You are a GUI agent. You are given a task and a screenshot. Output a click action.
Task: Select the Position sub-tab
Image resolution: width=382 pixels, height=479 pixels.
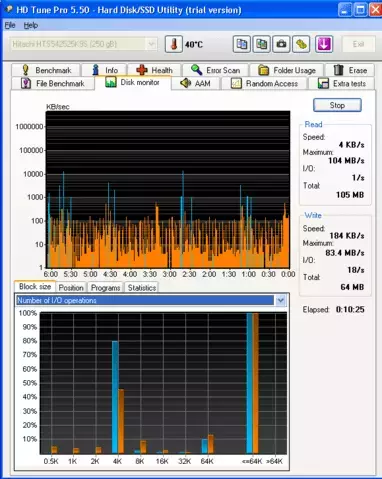point(71,288)
